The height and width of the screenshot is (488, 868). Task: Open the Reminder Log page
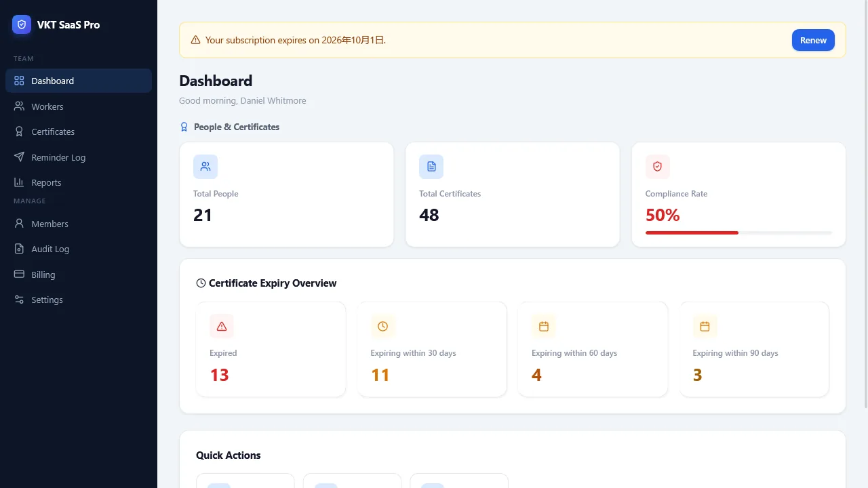pyautogui.click(x=79, y=157)
